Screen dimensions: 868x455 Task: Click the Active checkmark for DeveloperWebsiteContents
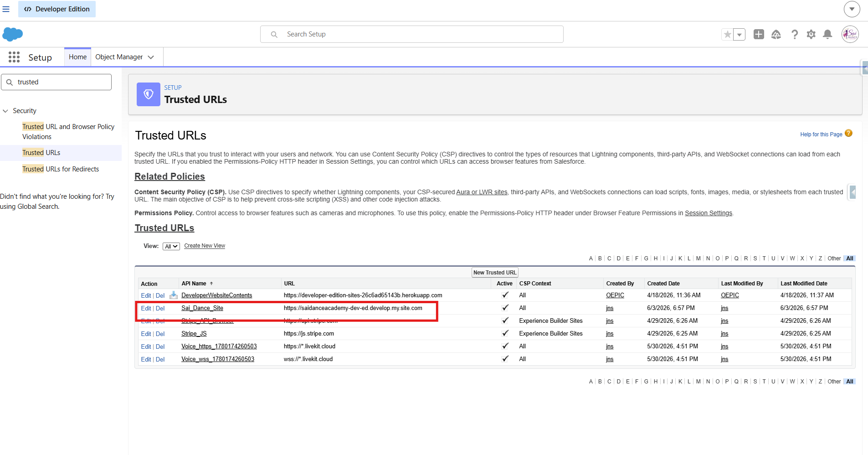click(x=505, y=295)
